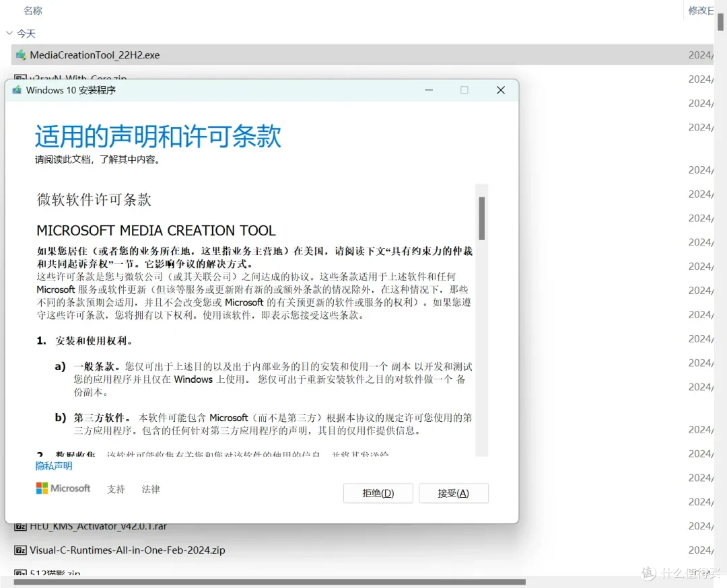Screen dimensions: 727x588
Task: Click the Windows 10 安装程序 title text
Action: point(71,90)
